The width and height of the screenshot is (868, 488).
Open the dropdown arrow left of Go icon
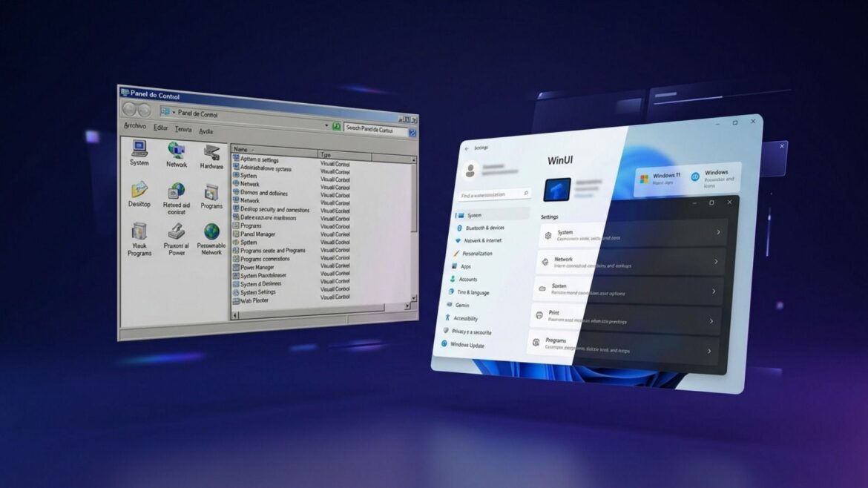[326, 125]
